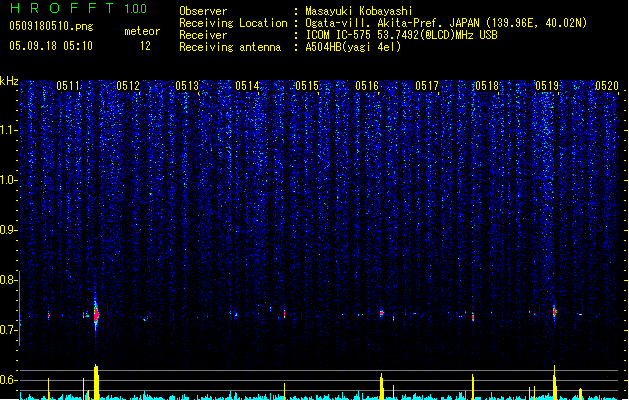The image size is (629, 400).
Task: Click the 0516 time marker
Action: pos(367,86)
